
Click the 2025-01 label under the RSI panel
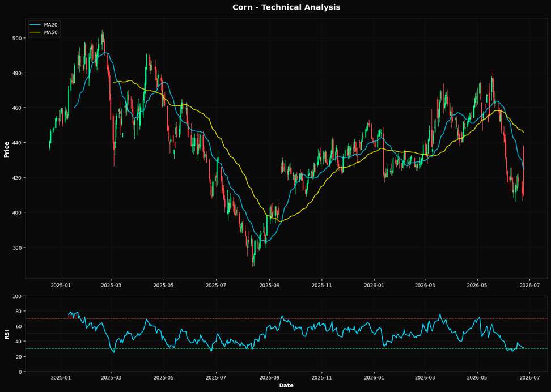(61, 378)
